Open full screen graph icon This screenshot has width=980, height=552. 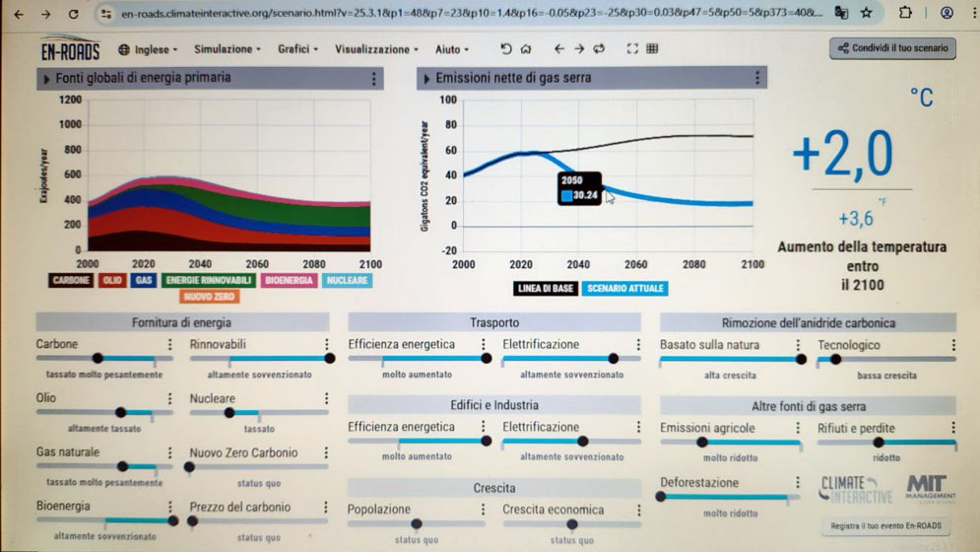pos(632,49)
